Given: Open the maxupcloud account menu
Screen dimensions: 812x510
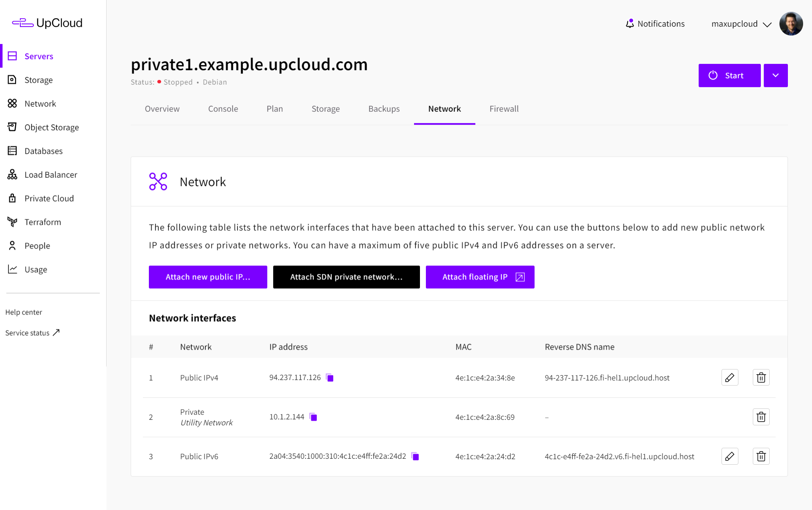Looking at the screenshot, I should [x=741, y=24].
